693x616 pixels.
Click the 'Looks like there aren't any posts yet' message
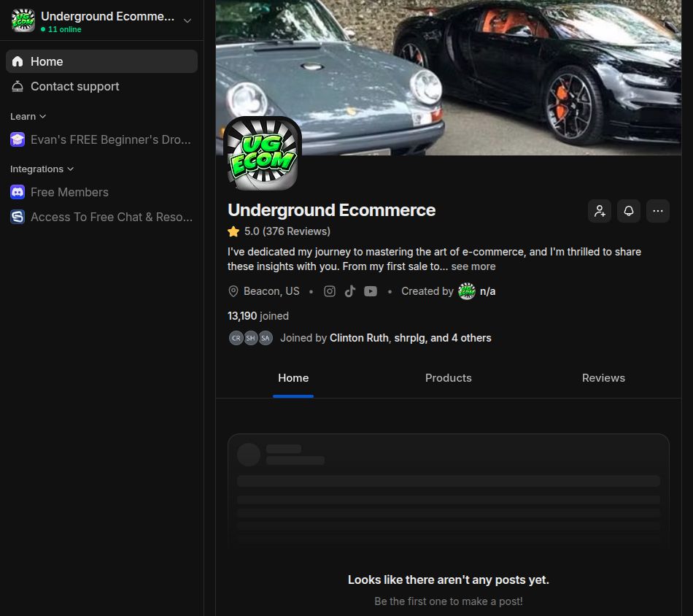(x=448, y=580)
